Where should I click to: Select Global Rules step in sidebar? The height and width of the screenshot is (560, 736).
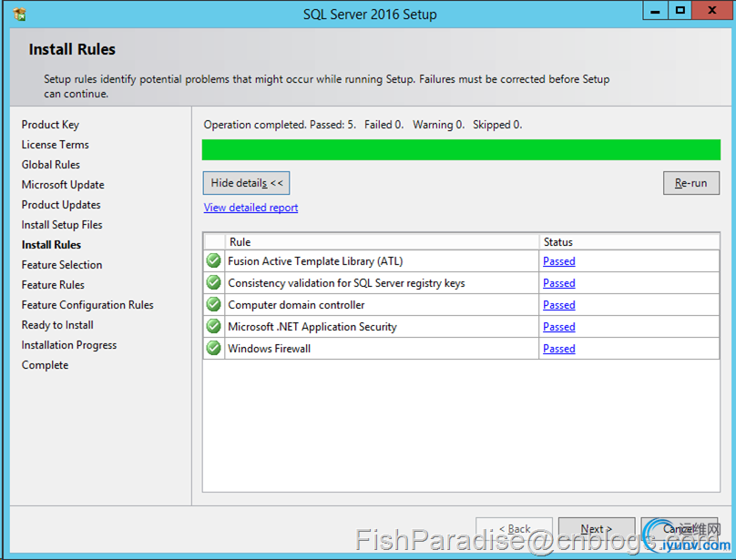[51, 165]
